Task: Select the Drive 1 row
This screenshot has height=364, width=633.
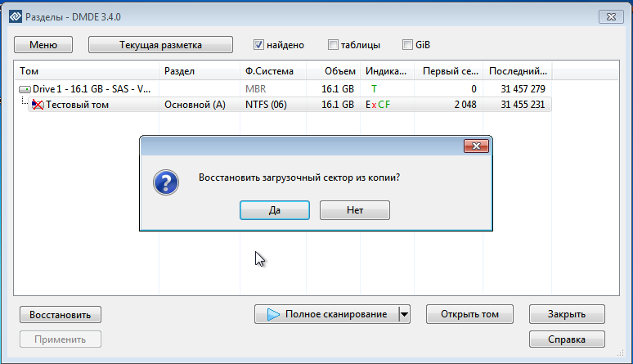Action: (x=90, y=88)
